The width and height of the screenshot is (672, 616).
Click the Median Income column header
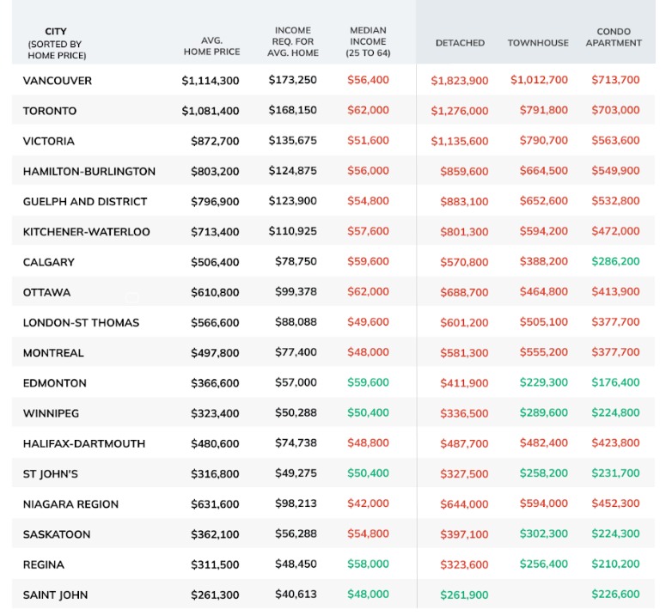click(368, 41)
